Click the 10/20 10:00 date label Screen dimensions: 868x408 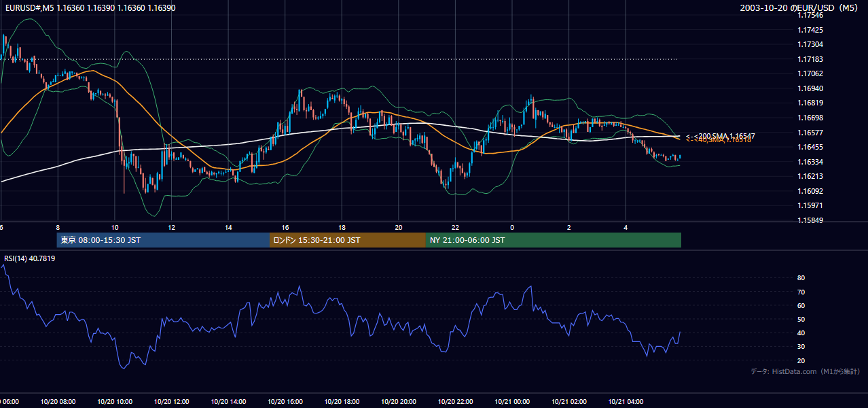pos(115,402)
